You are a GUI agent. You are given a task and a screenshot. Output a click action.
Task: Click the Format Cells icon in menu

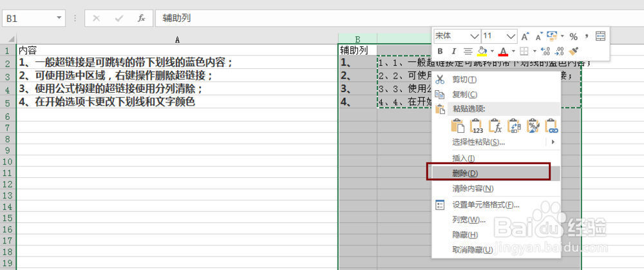(x=440, y=205)
